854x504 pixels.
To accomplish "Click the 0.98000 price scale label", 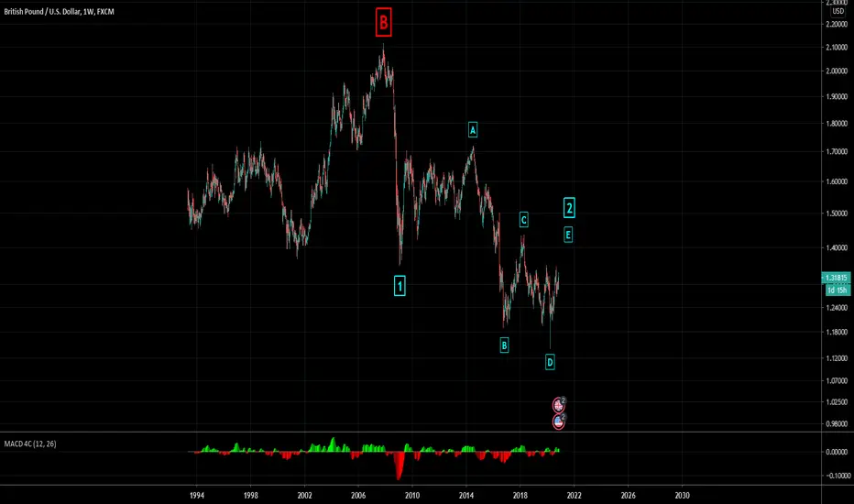I will tap(837, 424).
